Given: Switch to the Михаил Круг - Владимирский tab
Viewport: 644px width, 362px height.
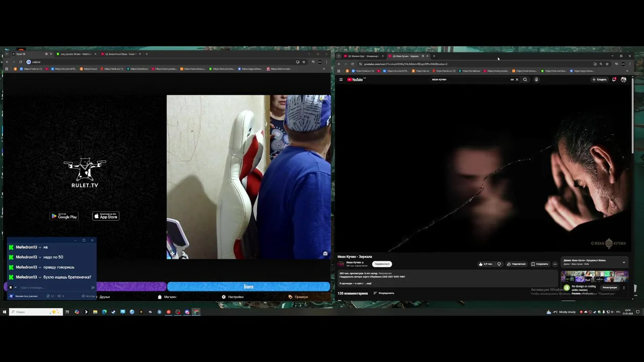Looking at the screenshot, I should (x=364, y=56).
